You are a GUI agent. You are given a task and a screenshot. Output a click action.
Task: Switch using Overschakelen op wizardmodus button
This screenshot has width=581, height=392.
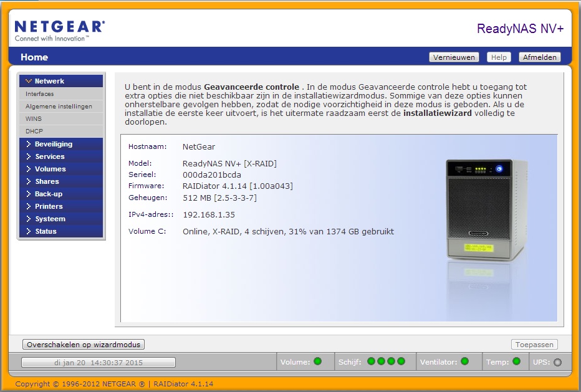pos(84,345)
